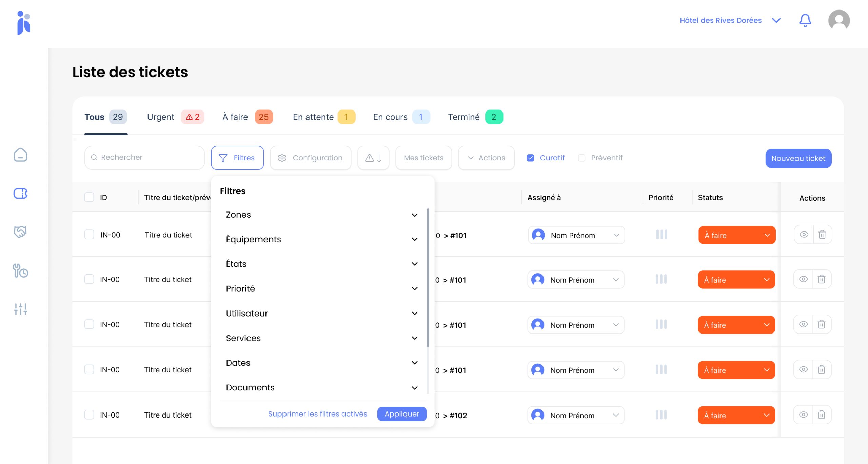Viewport: 868px width, 464px height.
Task: View the first ticket with eye icon
Action: pos(804,235)
